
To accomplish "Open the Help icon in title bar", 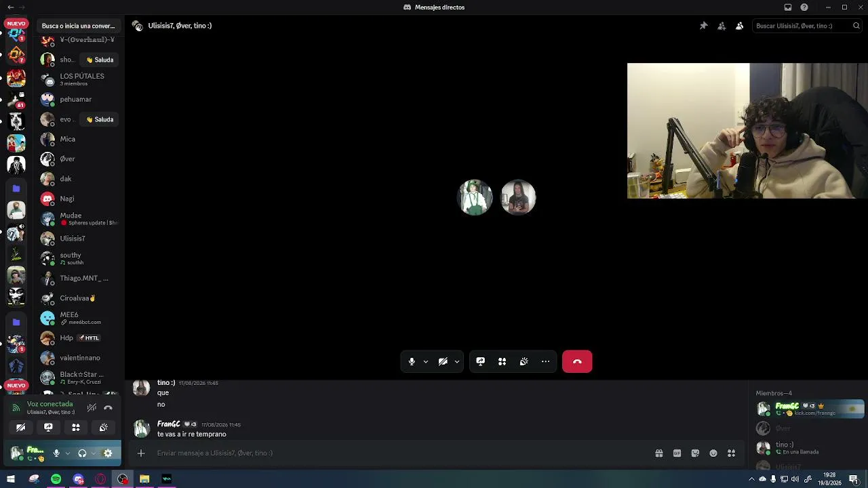I will [804, 7].
